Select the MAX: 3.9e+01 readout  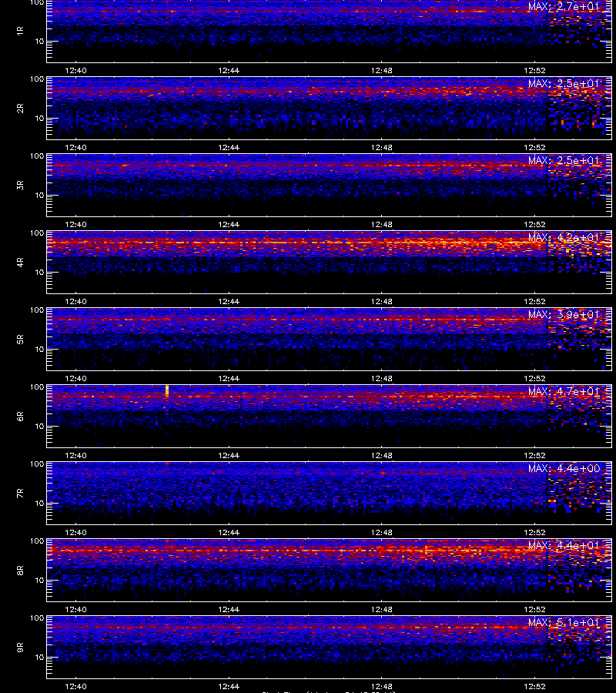click(564, 314)
